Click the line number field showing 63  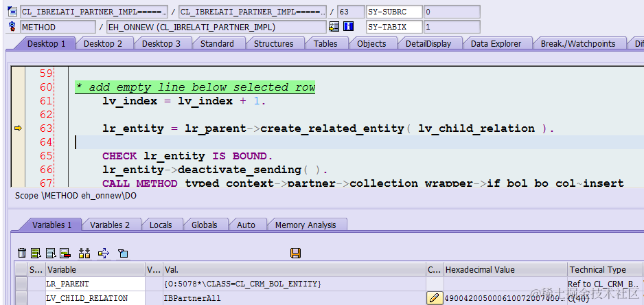click(351, 12)
